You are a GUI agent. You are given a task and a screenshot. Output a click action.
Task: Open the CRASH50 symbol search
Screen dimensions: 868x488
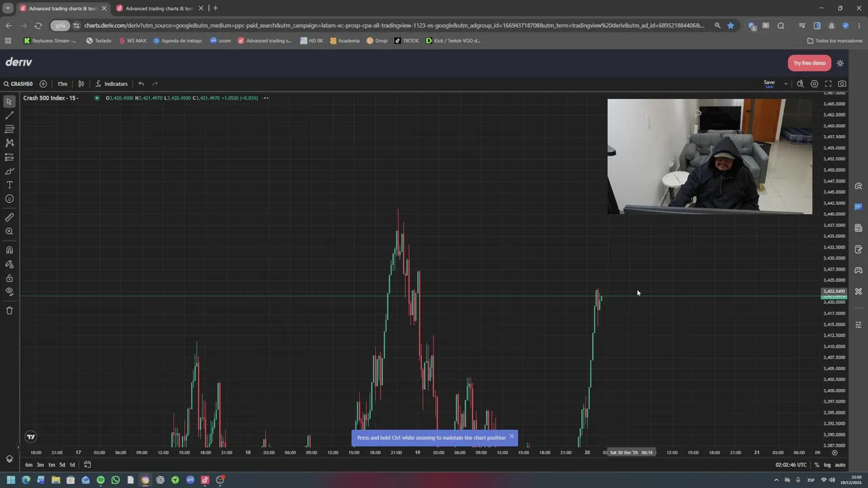click(x=18, y=84)
